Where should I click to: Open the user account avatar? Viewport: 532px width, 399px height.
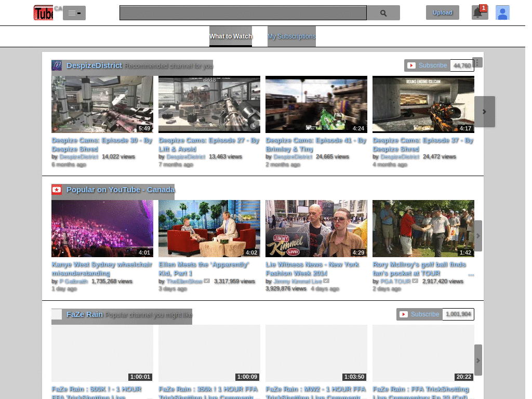click(x=502, y=12)
